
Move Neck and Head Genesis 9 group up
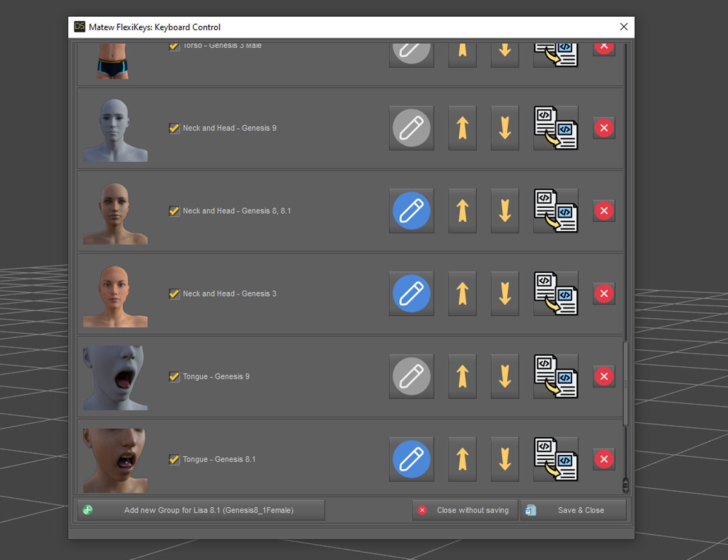point(462,128)
